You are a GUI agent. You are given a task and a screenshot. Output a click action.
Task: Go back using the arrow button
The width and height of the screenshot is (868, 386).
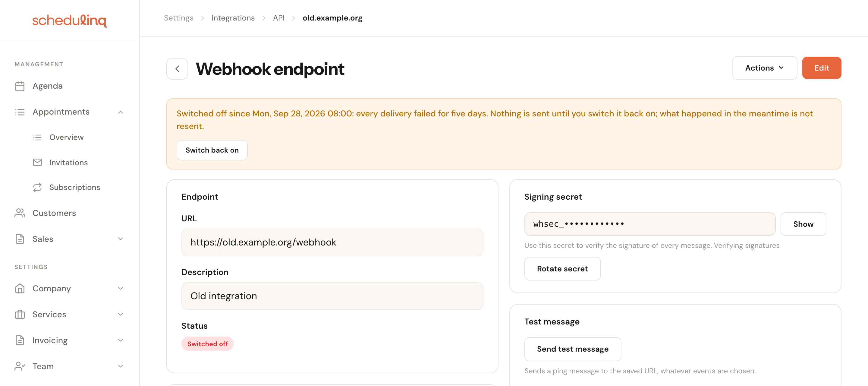pyautogui.click(x=177, y=69)
